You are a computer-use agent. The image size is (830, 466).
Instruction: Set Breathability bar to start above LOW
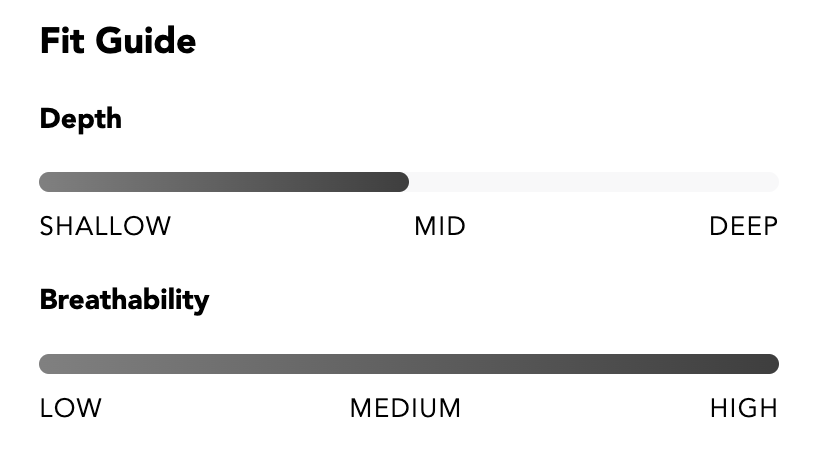47,364
